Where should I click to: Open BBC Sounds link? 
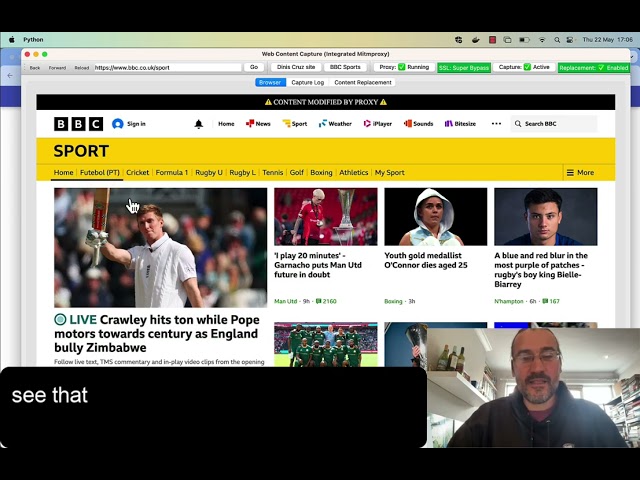pyautogui.click(x=418, y=124)
